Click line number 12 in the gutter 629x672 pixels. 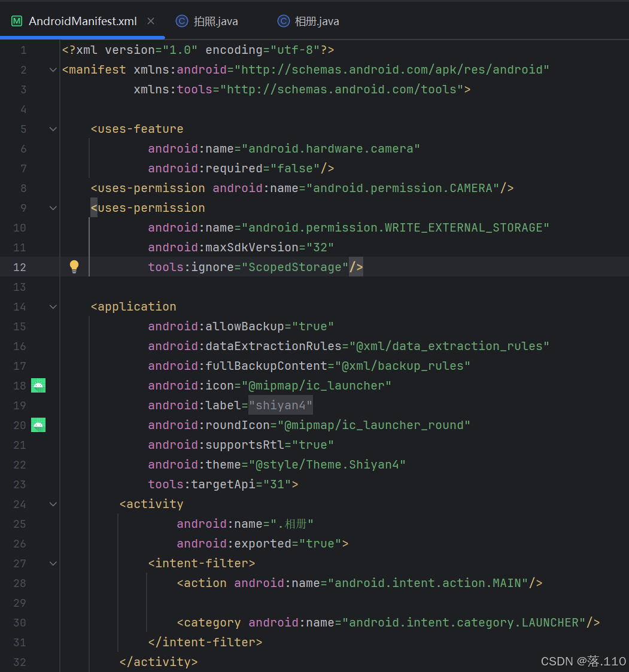click(19, 266)
